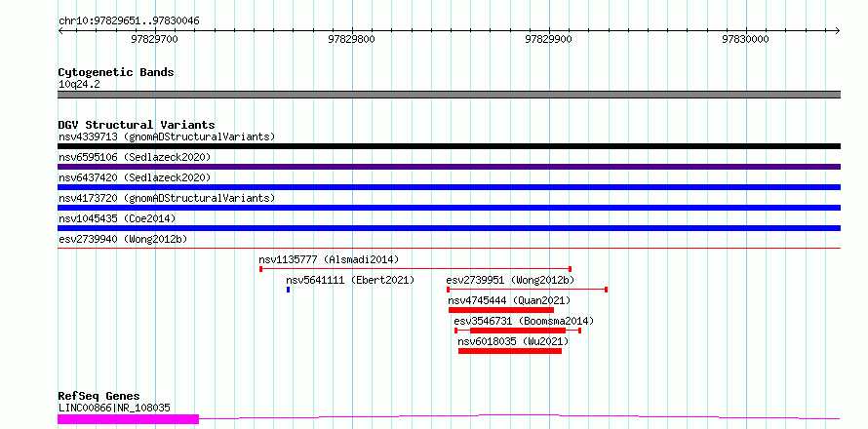Click the black nsv4339713 variant bar

pos(449,146)
